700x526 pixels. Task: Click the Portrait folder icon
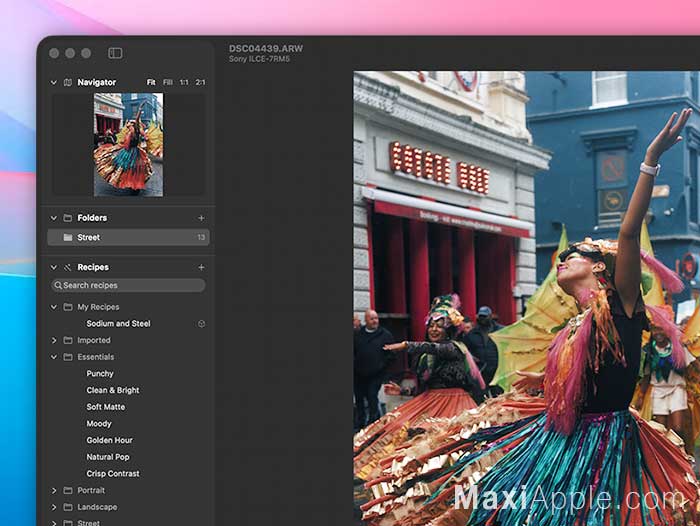(x=68, y=490)
